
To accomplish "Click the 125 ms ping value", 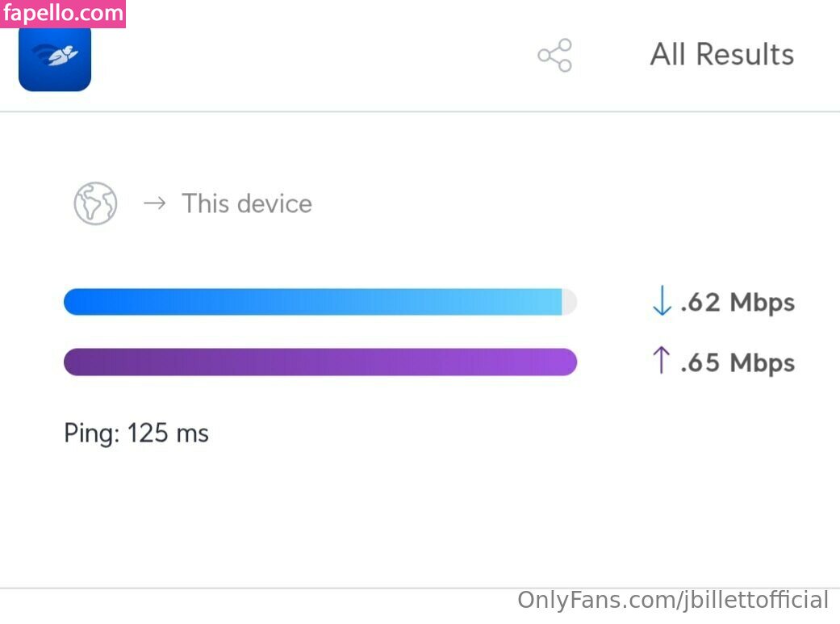I will pos(168,433).
